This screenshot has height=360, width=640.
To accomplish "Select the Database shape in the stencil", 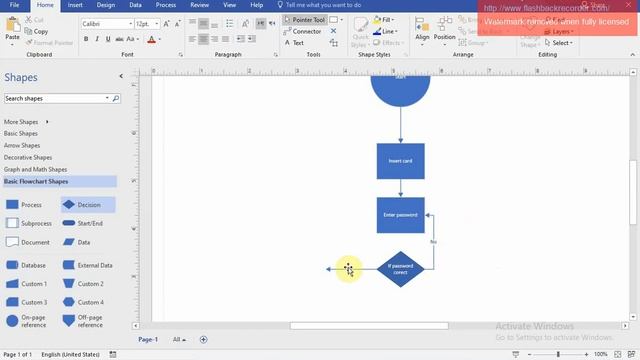I will [26, 265].
